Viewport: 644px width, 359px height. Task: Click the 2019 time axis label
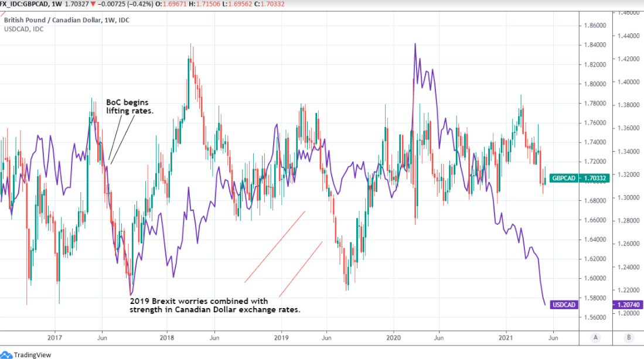pos(281,338)
